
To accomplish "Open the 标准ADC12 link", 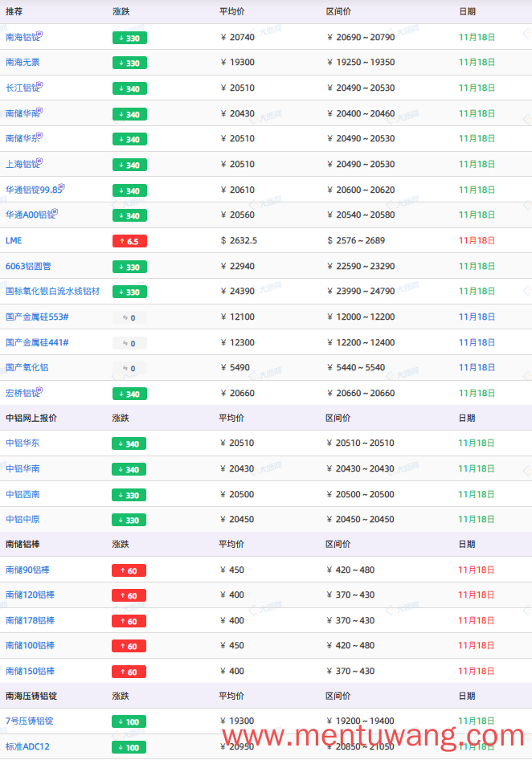I will 27,747.
